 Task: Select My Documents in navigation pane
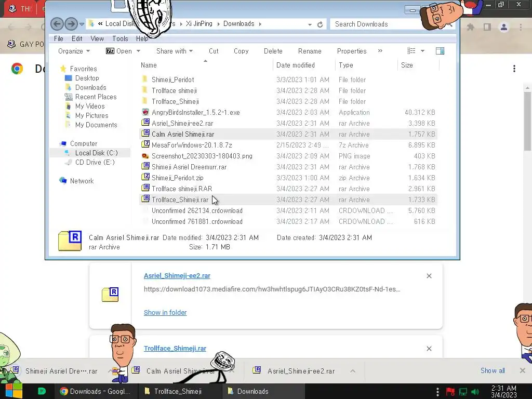click(x=96, y=125)
